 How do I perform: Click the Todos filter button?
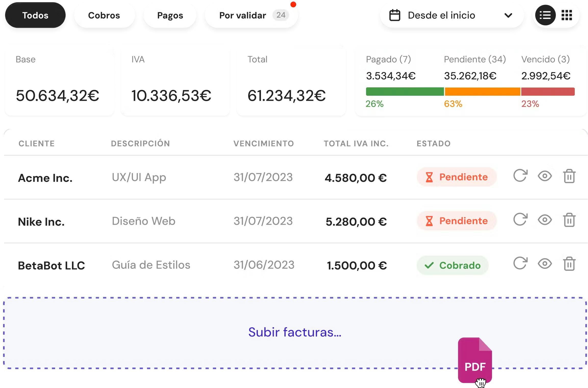35,15
